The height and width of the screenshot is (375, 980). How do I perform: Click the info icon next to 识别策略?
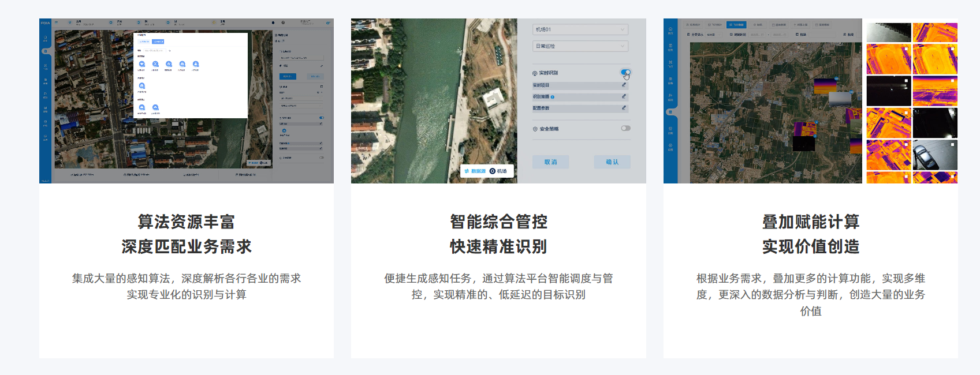coord(553,97)
